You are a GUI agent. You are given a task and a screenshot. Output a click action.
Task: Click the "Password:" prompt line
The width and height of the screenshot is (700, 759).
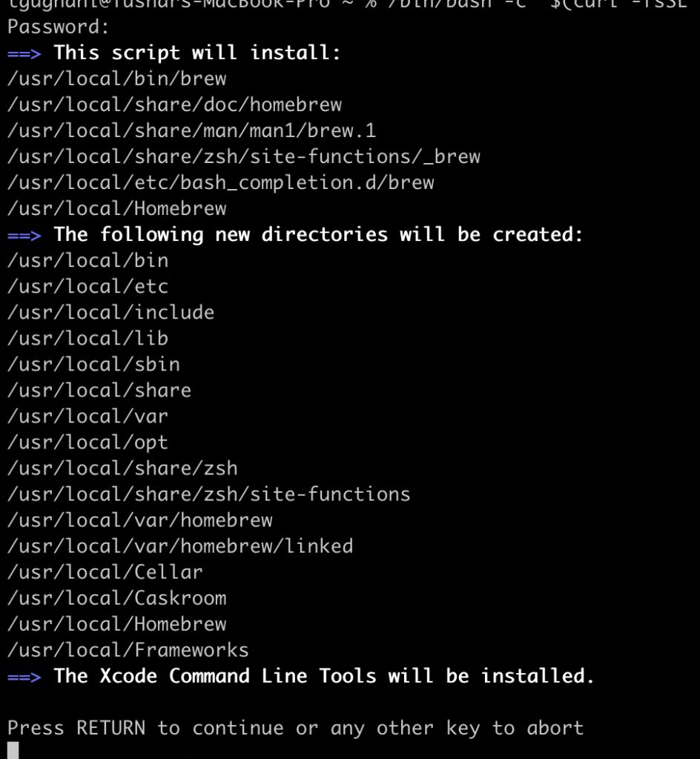(59, 27)
